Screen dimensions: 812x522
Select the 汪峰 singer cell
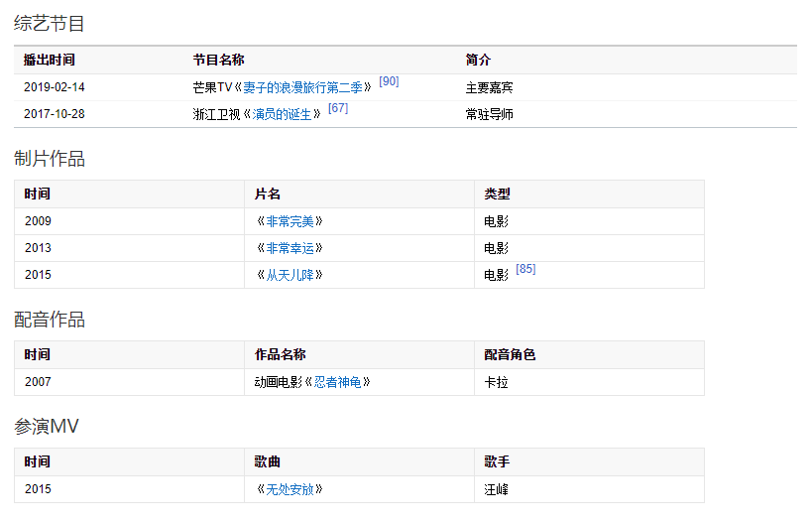496,489
